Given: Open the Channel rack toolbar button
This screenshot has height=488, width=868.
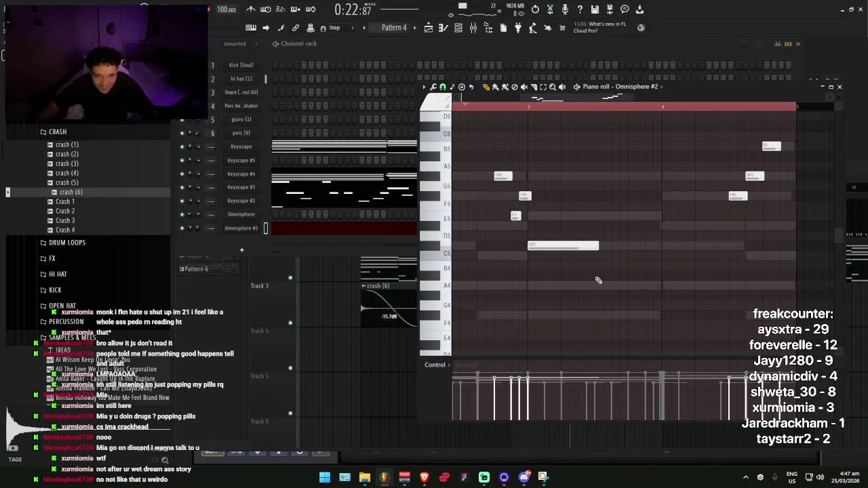Looking at the screenshot, I should pyautogui.click(x=458, y=28).
